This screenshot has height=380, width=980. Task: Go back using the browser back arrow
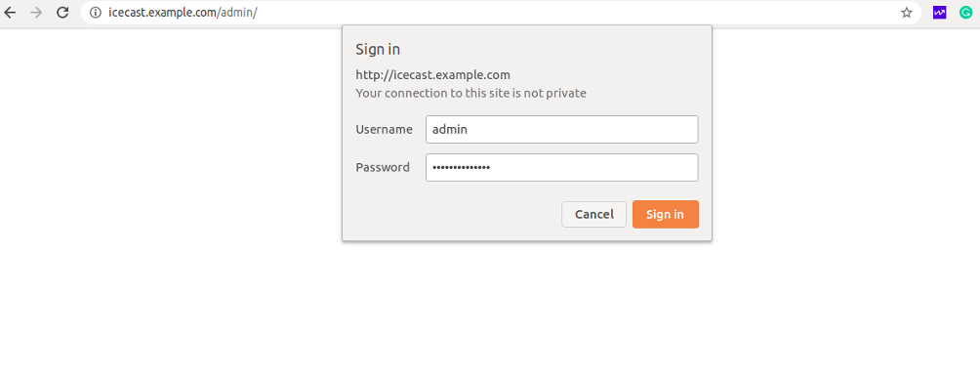tap(10, 13)
